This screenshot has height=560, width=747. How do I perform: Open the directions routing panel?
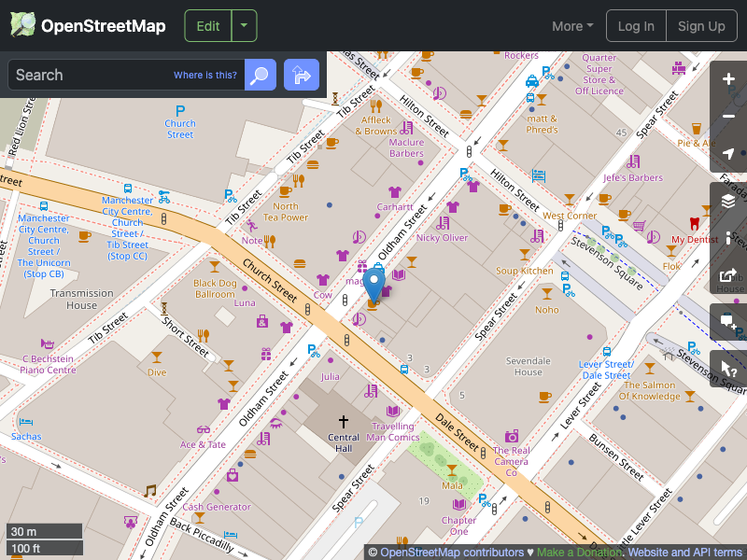click(301, 75)
